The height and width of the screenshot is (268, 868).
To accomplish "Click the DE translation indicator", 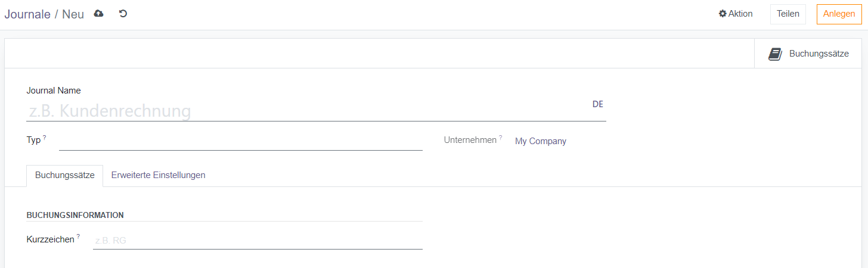I will pos(597,104).
